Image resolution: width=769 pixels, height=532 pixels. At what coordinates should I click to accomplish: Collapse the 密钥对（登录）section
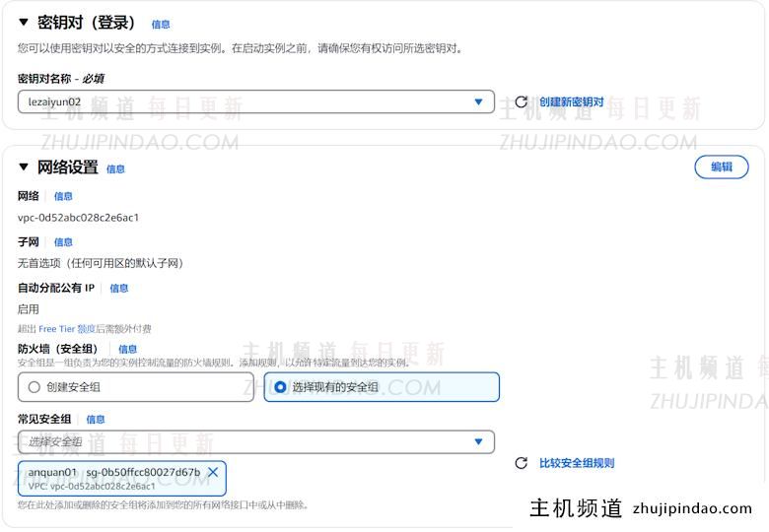24,22
